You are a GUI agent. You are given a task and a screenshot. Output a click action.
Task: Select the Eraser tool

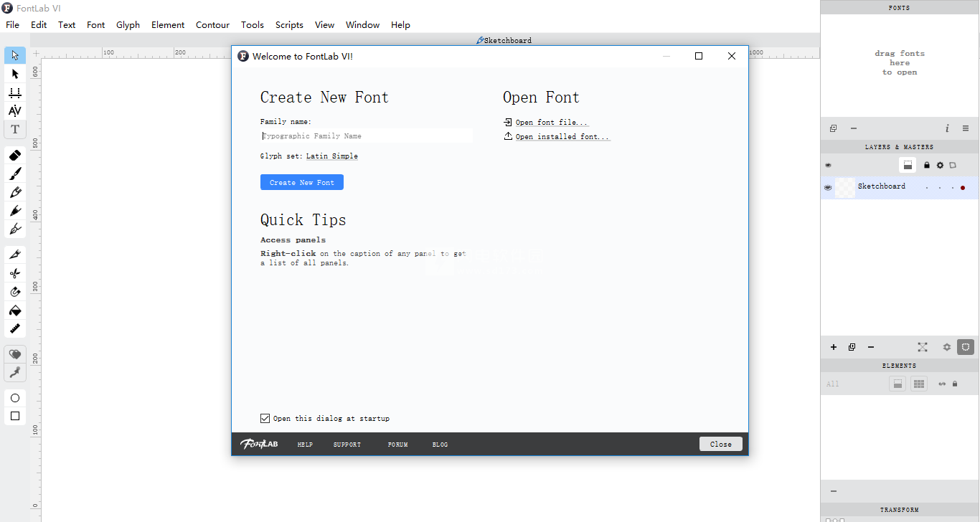[x=15, y=155]
